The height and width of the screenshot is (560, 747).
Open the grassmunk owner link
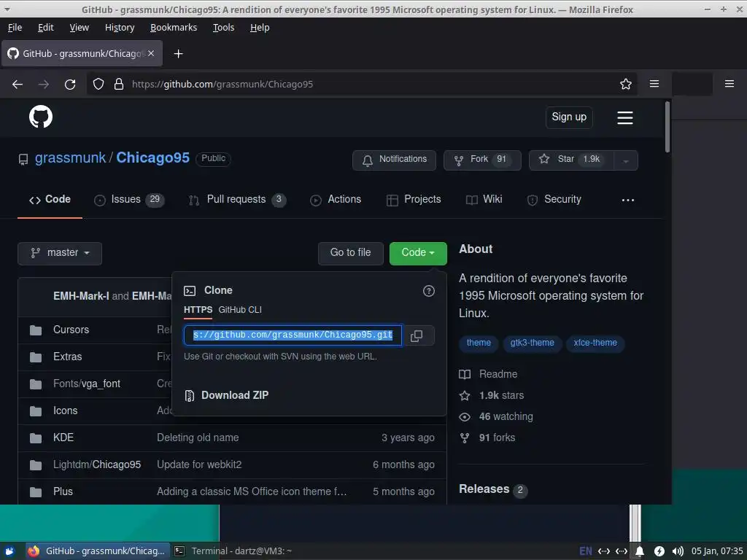pyautogui.click(x=71, y=158)
